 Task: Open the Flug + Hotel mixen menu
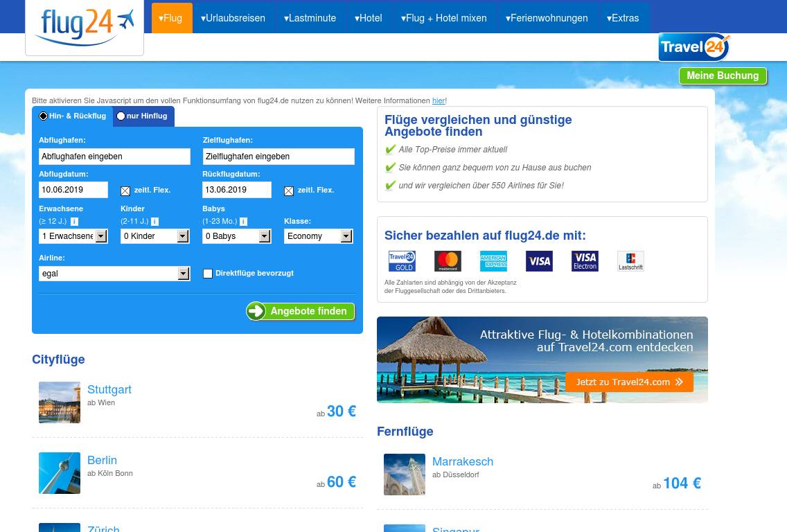pyautogui.click(x=444, y=18)
